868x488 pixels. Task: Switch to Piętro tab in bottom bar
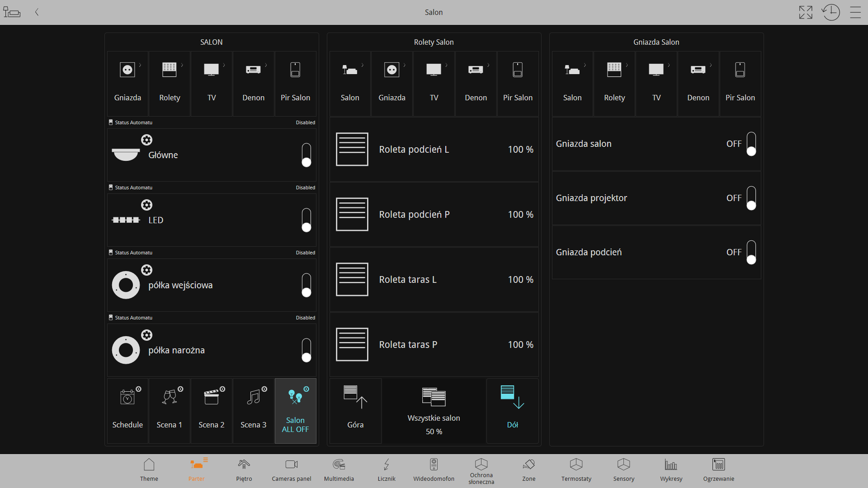[x=244, y=470]
